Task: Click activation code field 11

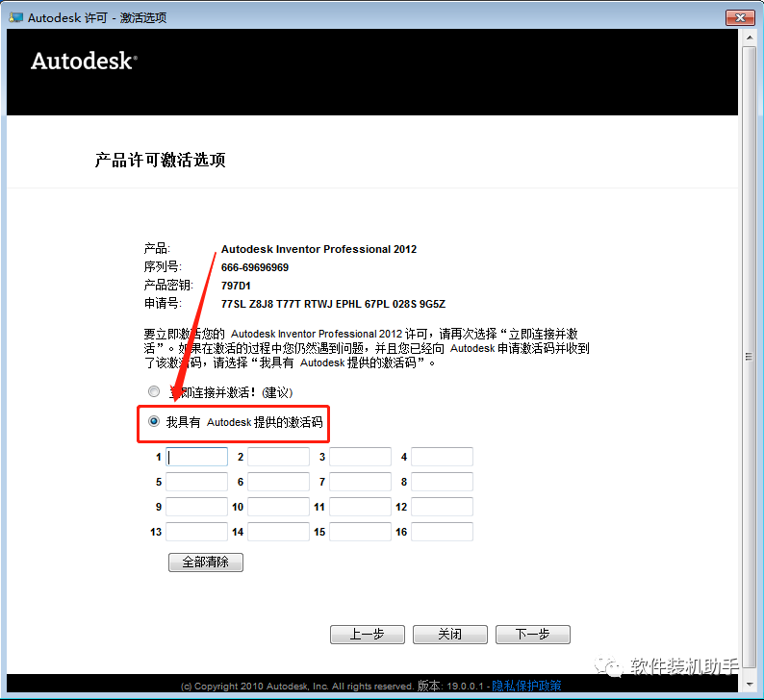Action: 361,507
